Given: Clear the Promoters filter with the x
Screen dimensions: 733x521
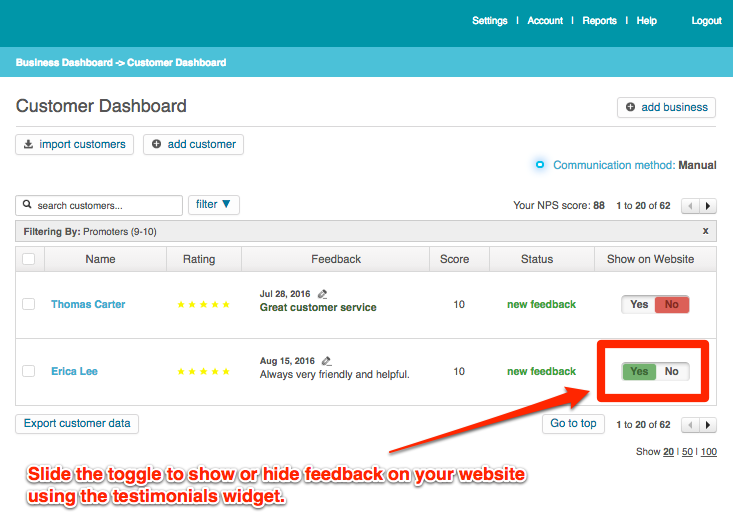Looking at the screenshot, I should 705,231.
